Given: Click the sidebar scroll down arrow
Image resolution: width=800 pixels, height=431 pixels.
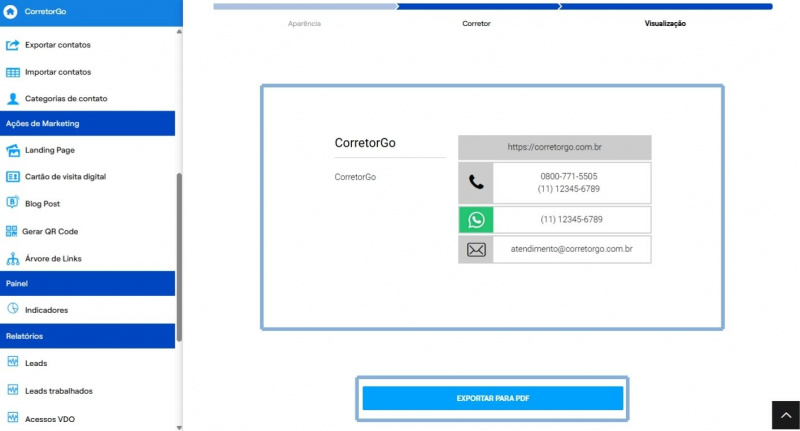Looking at the screenshot, I should [x=179, y=427].
